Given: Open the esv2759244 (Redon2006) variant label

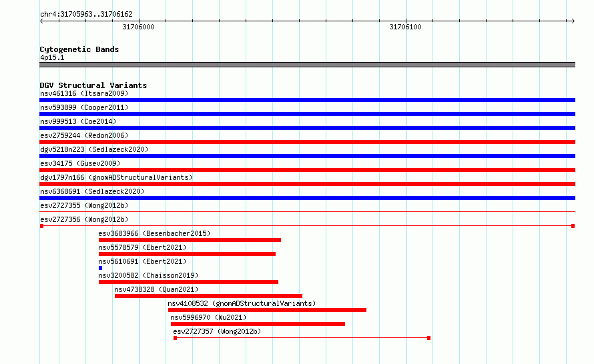Looking at the screenshot, I should click(84, 135).
